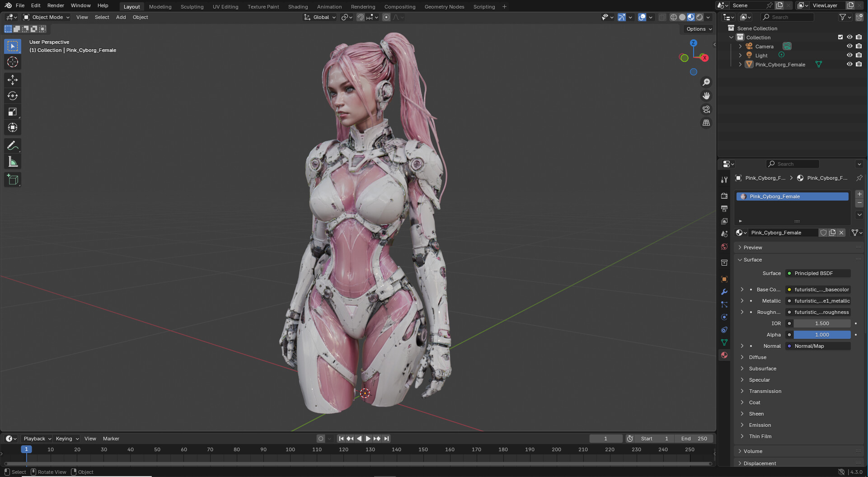Open the Material properties tab icon
The image size is (868, 477).
(724, 355)
